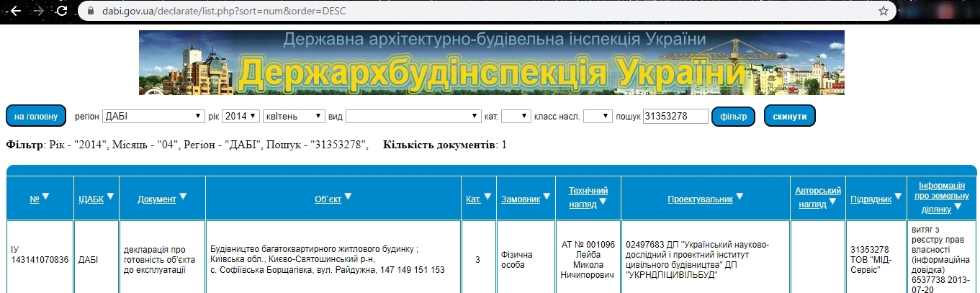The width and height of the screenshot is (980, 293).
Task: Click the Держархбудінспекція України header banner
Action: pos(491,63)
